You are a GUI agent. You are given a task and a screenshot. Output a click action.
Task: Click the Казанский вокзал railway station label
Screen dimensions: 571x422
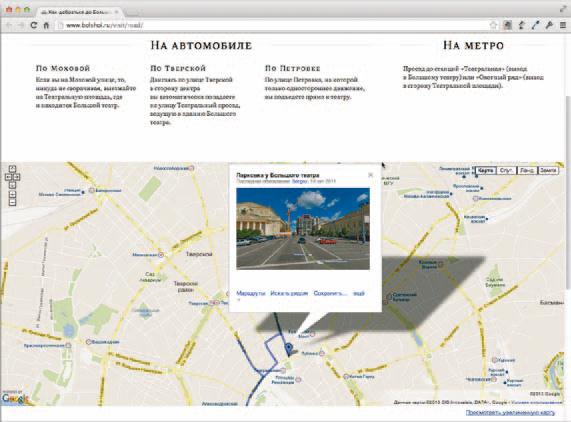tap(474, 218)
